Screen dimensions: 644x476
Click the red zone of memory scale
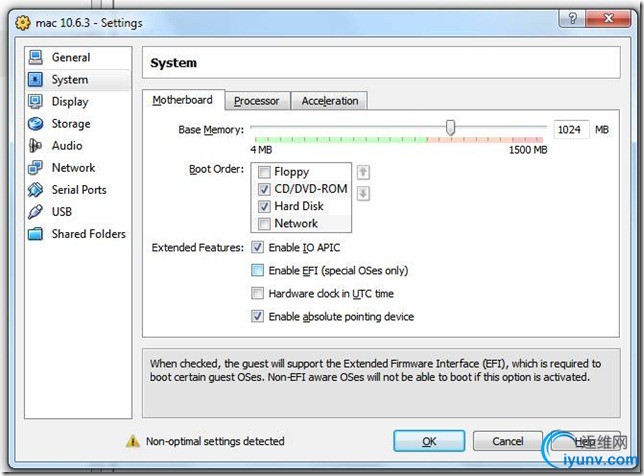point(527,140)
